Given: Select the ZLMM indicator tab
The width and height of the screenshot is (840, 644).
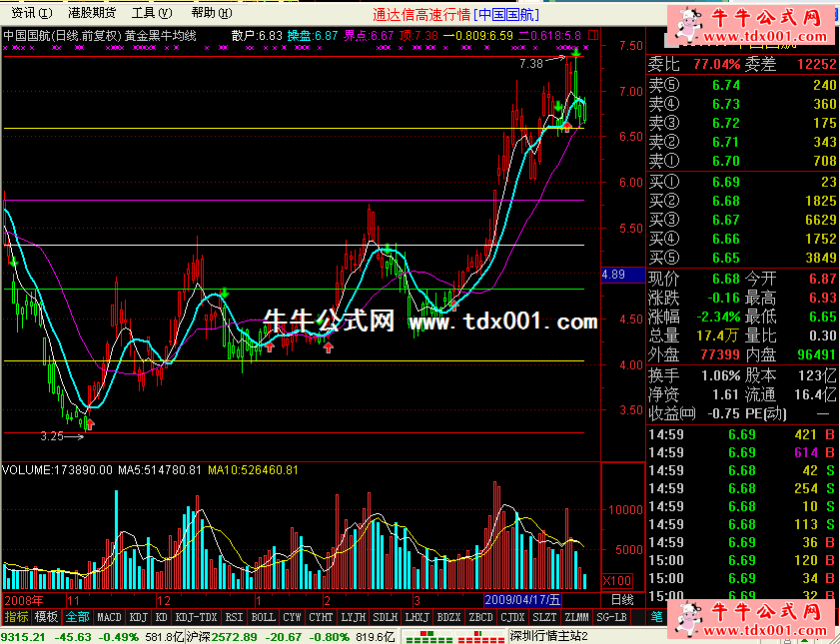Looking at the screenshot, I should (576, 617).
